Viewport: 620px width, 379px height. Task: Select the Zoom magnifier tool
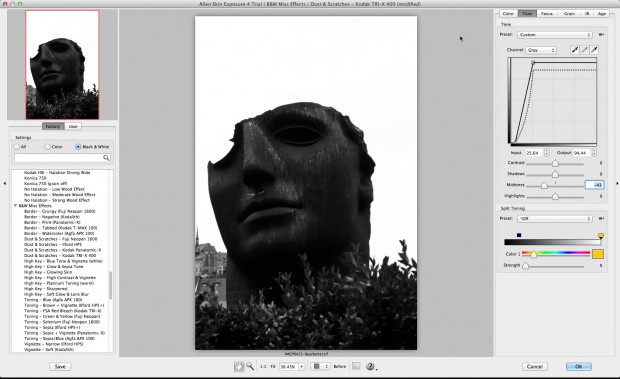(250, 366)
